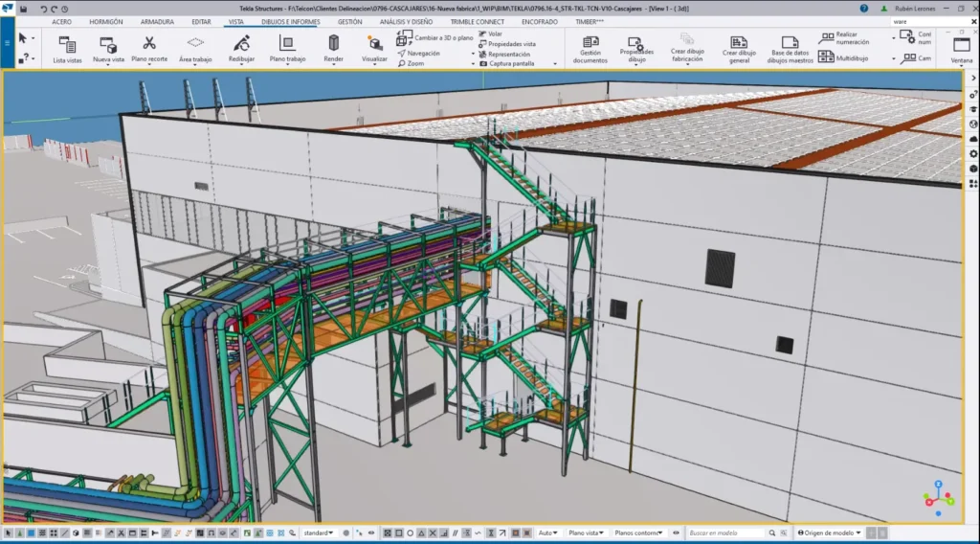Open Gestión documentos
The width and height of the screenshot is (980, 544).
pos(590,50)
